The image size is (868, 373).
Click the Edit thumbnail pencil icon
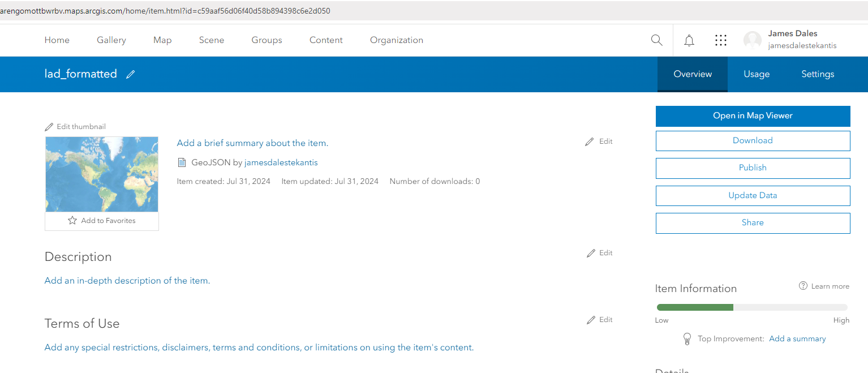click(49, 127)
